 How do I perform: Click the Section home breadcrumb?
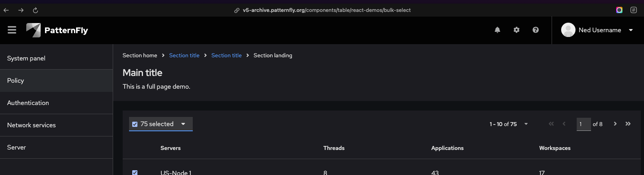coord(140,56)
